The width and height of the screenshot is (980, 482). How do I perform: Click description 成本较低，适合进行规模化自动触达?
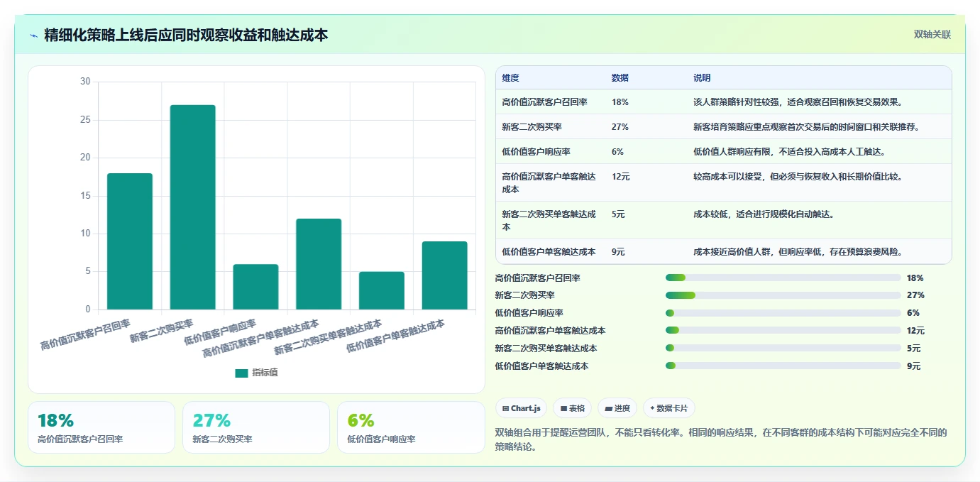pyautogui.click(x=765, y=214)
